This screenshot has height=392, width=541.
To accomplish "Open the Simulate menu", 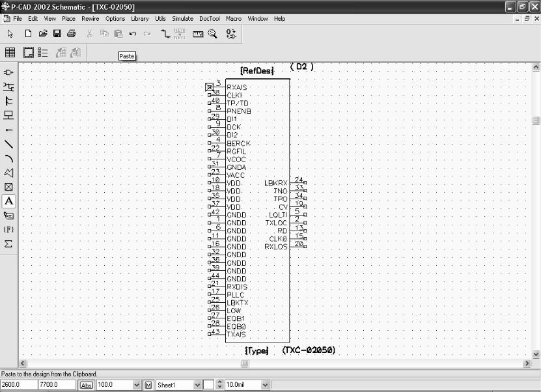I will [182, 19].
